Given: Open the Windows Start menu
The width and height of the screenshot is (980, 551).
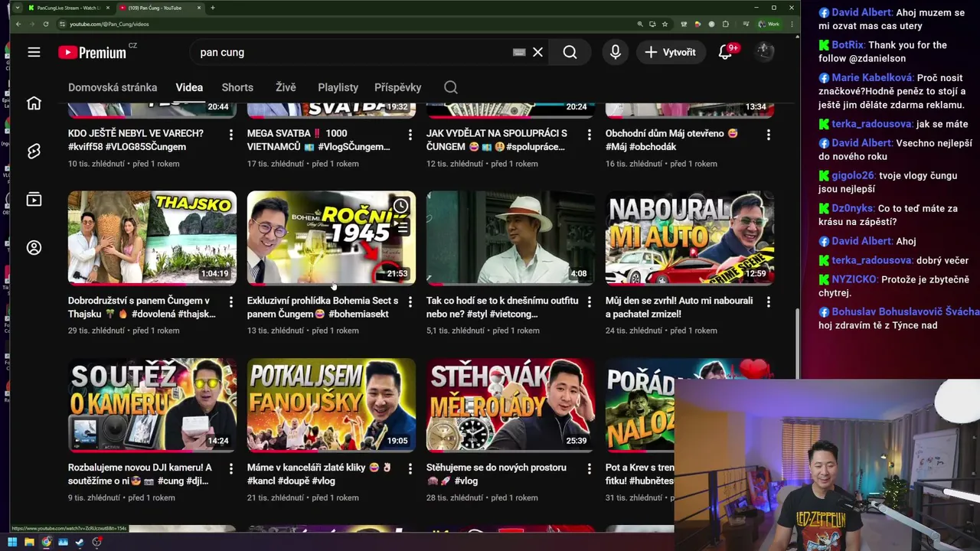Looking at the screenshot, I should click(12, 542).
